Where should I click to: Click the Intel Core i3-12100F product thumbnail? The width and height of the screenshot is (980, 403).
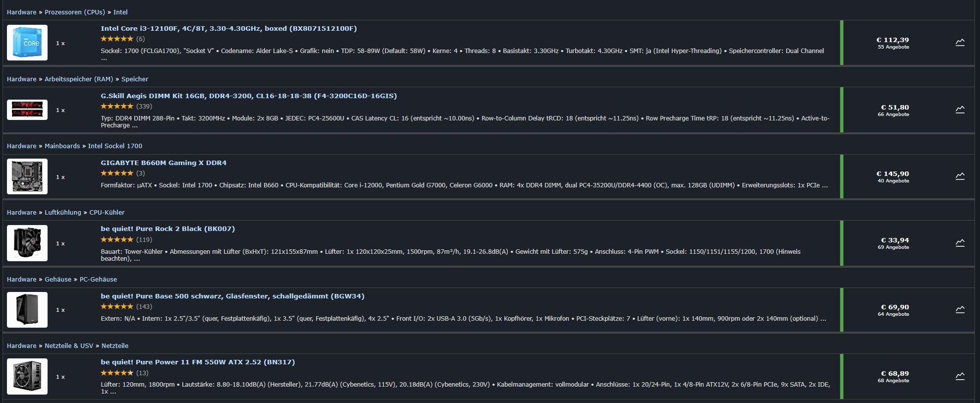pyautogui.click(x=27, y=43)
